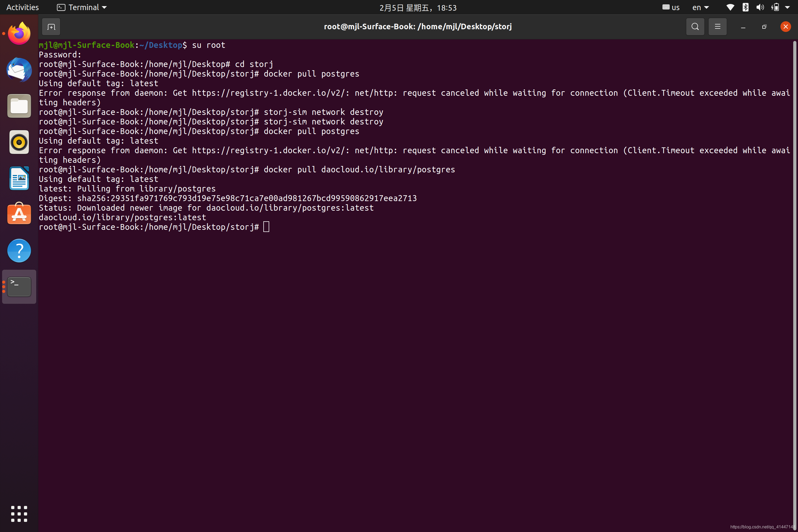Viewport: 798px width, 532px height.
Task: Show all applications grid
Action: [19, 514]
